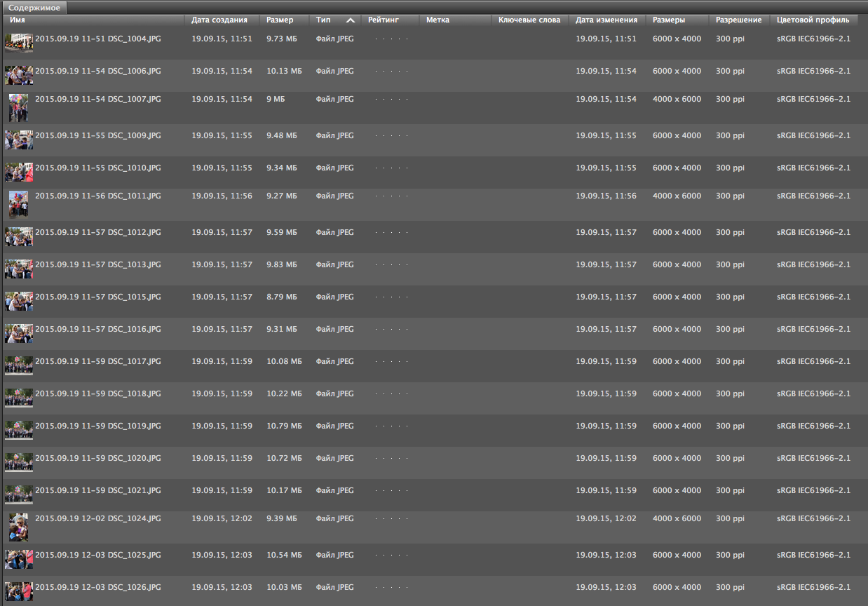Click thumbnail of DSC_1013.JPG
The image size is (868, 606).
pyautogui.click(x=19, y=269)
